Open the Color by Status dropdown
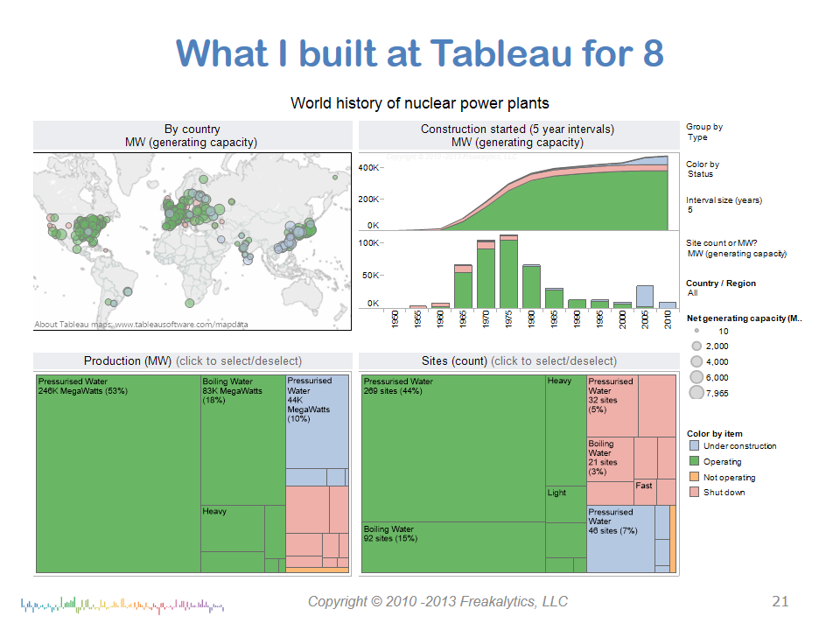The image size is (840, 630). [x=701, y=174]
